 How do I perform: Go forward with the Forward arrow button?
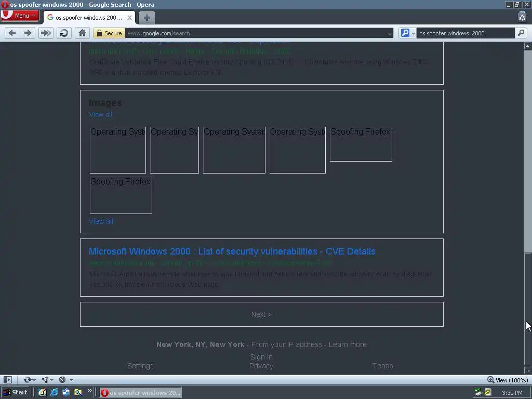(28, 33)
